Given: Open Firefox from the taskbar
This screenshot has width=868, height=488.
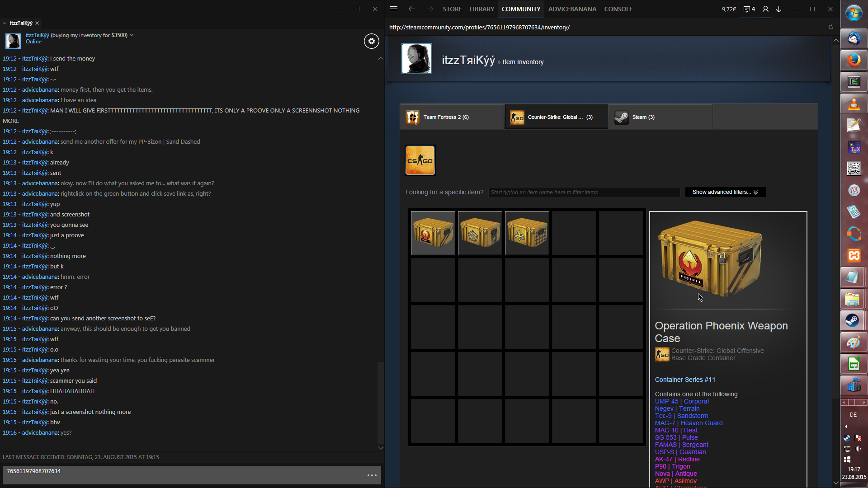Looking at the screenshot, I should (x=854, y=60).
